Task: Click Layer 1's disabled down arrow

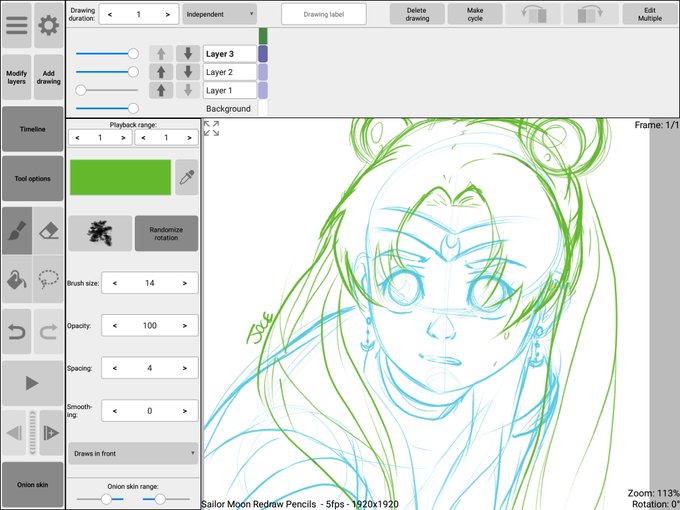Action: pyautogui.click(x=188, y=90)
